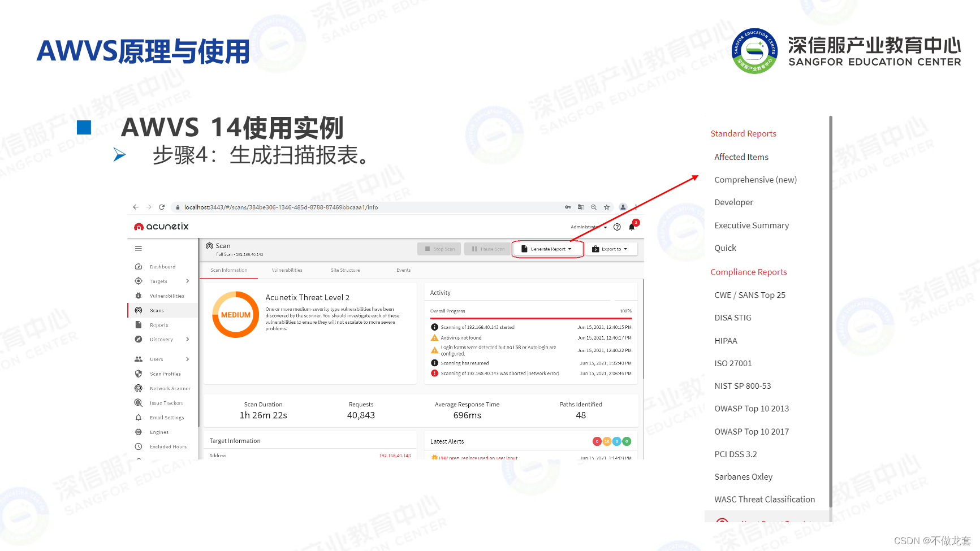Open the Administrator account dropdown
The height and width of the screenshot is (551, 980).
[x=589, y=227]
